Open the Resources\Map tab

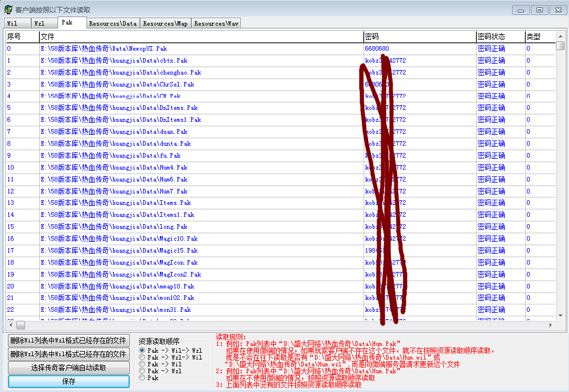pos(165,23)
